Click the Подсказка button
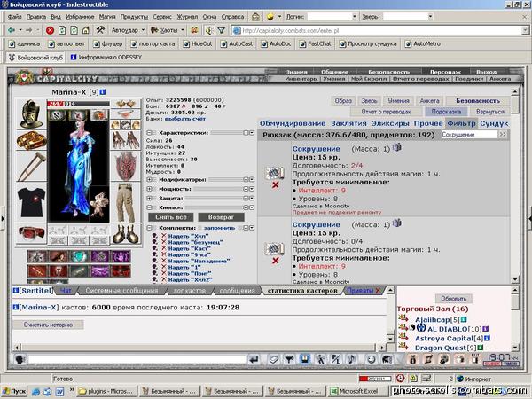The height and width of the screenshot is (399, 532). (446, 112)
